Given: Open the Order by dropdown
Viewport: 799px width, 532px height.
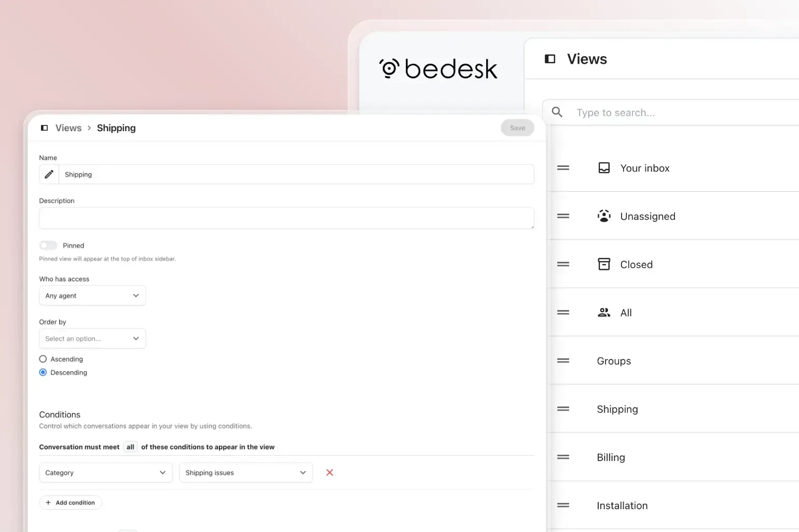Looking at the screenshot, I should tap(92, 339).
